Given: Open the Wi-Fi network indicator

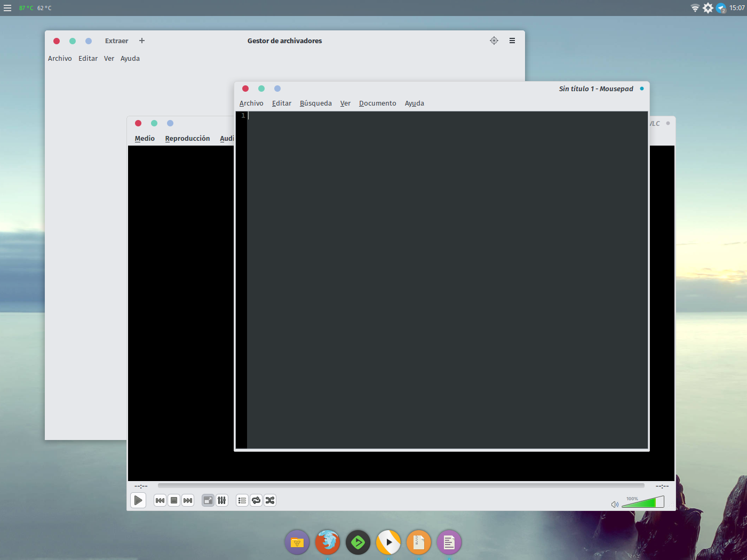Looking at the screenshot, I should point(695,8).
